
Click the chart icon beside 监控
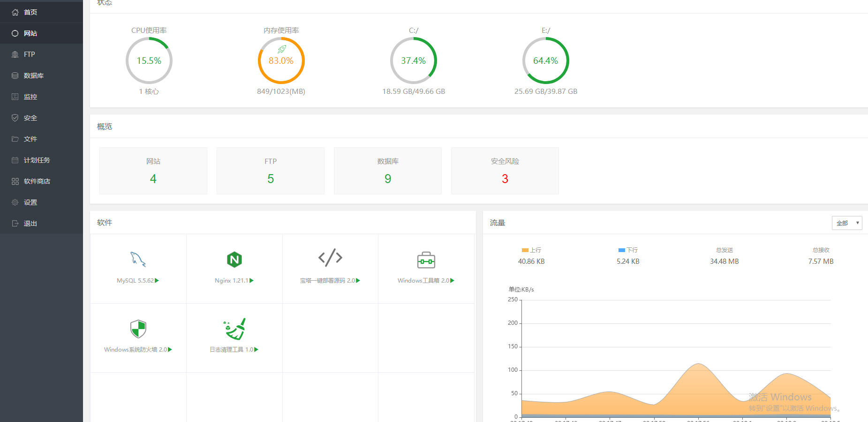coord(15,97)
